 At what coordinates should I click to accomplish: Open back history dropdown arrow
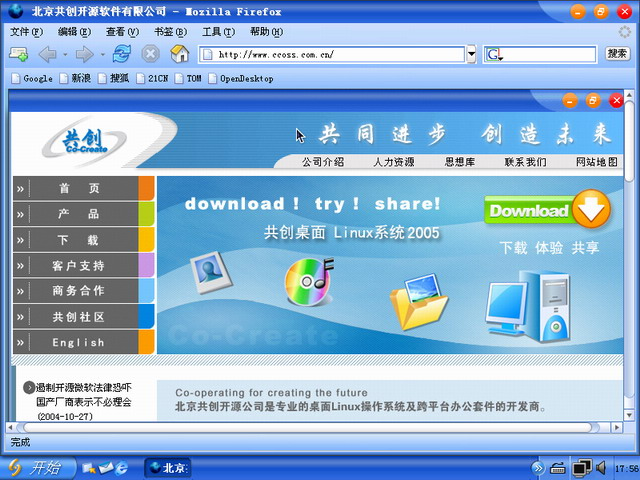point(65,54)
